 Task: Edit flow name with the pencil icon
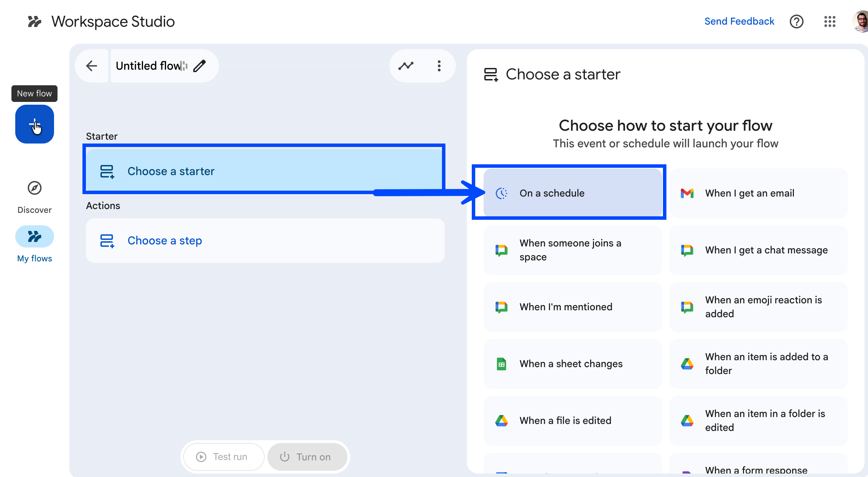pyautogui.click(x=200, y=66)
